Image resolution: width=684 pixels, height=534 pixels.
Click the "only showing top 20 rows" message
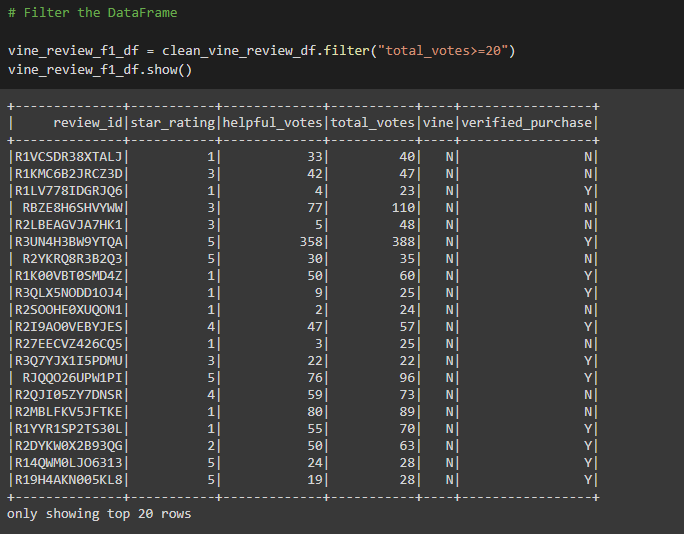[99, 514]
